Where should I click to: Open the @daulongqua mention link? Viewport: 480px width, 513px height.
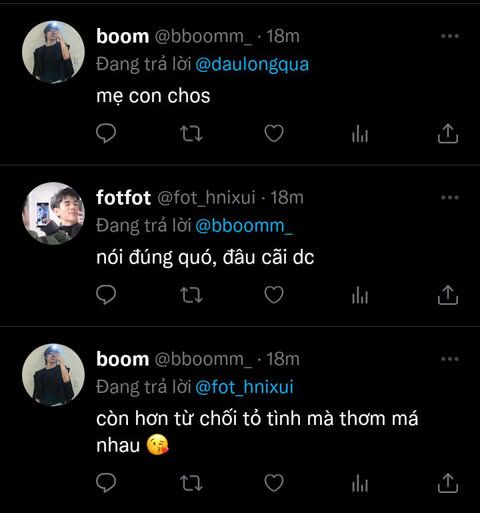pyautogui.click(x=252, y=64)
